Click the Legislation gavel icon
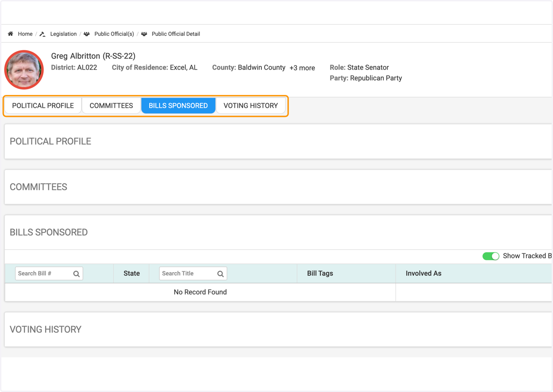553x392 pixels. [x=42, y=34]
